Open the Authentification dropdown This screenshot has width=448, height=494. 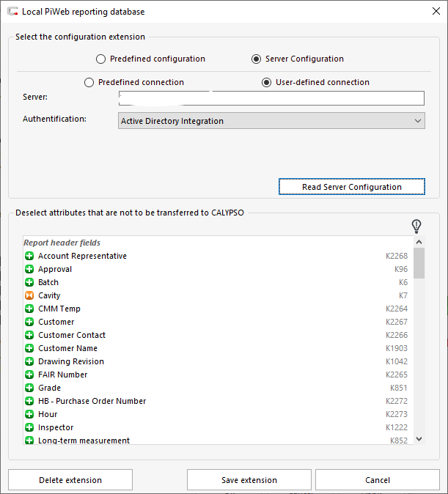[x=271, y=121]
